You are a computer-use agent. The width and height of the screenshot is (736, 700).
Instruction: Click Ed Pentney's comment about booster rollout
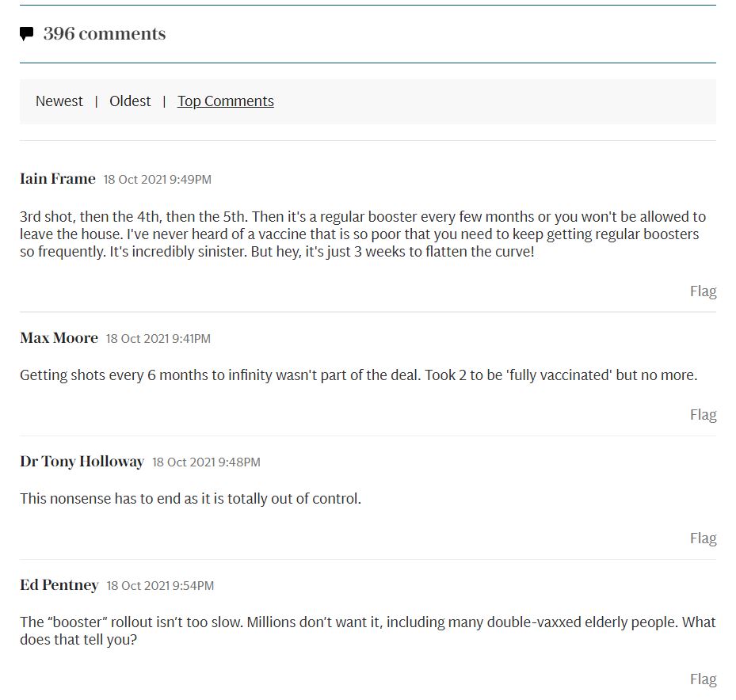(x=367, y=630)
